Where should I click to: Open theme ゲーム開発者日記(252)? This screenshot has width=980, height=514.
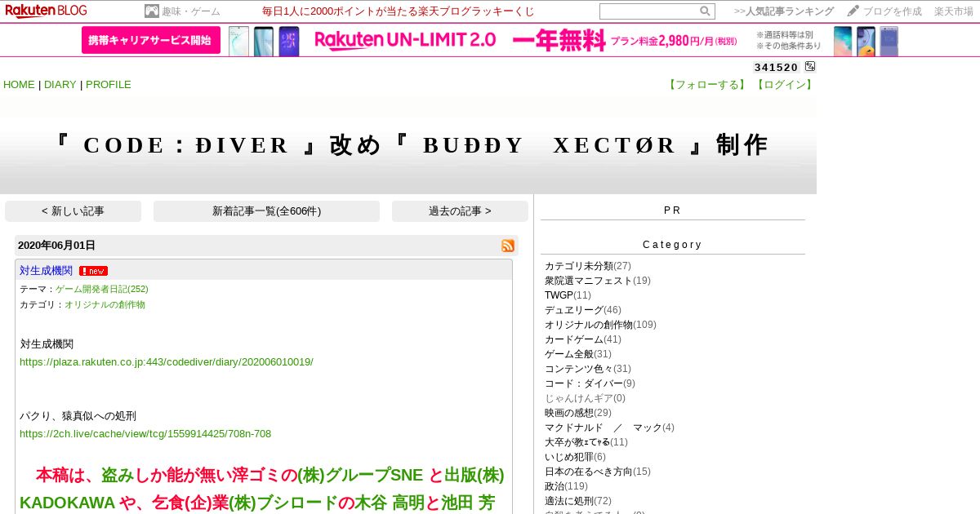[102, 289]
